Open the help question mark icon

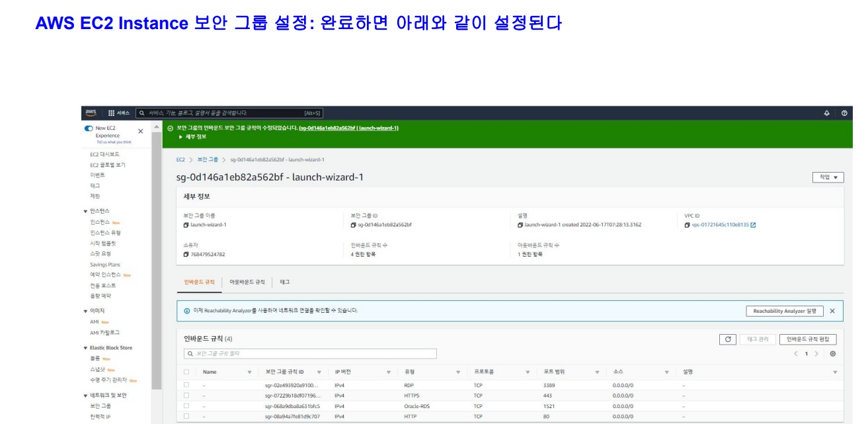[844, 113]
